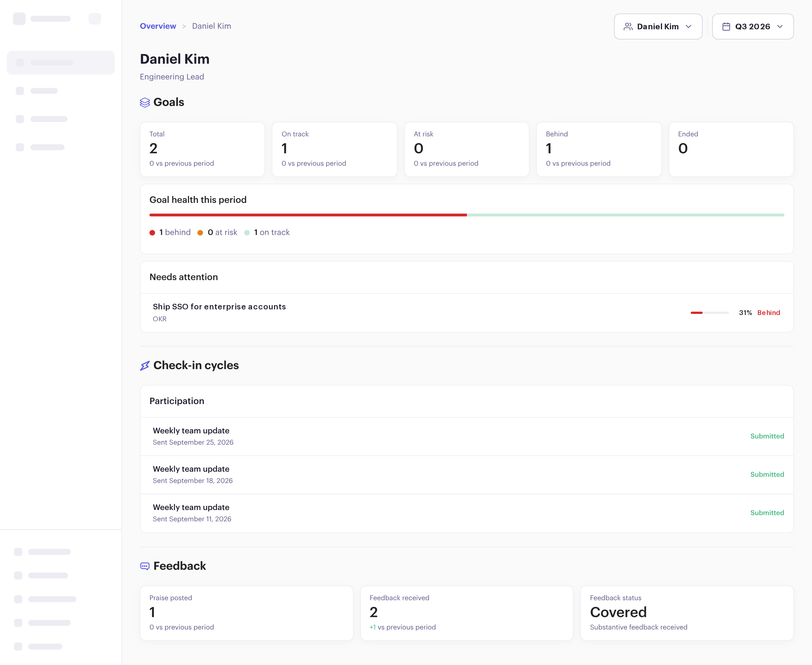This screenshot has height=665, width=812.
Task: Click the Feedback chat bubble icon
Action: click(145, 566)
